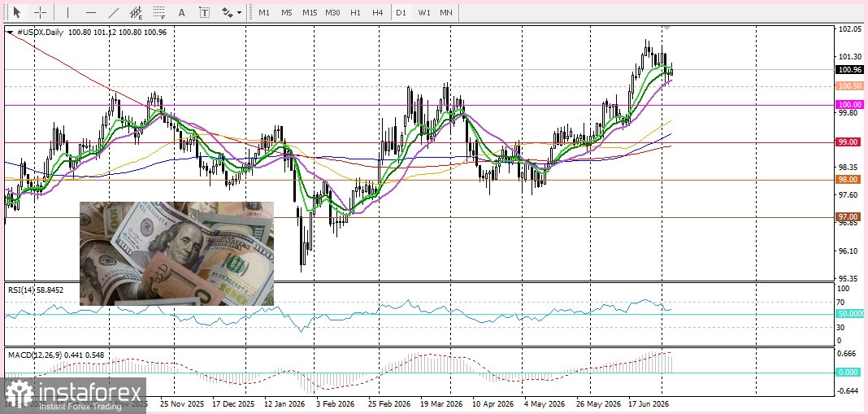
Task: Click the 95.35 price scale value
Action: tap(849, 277)
